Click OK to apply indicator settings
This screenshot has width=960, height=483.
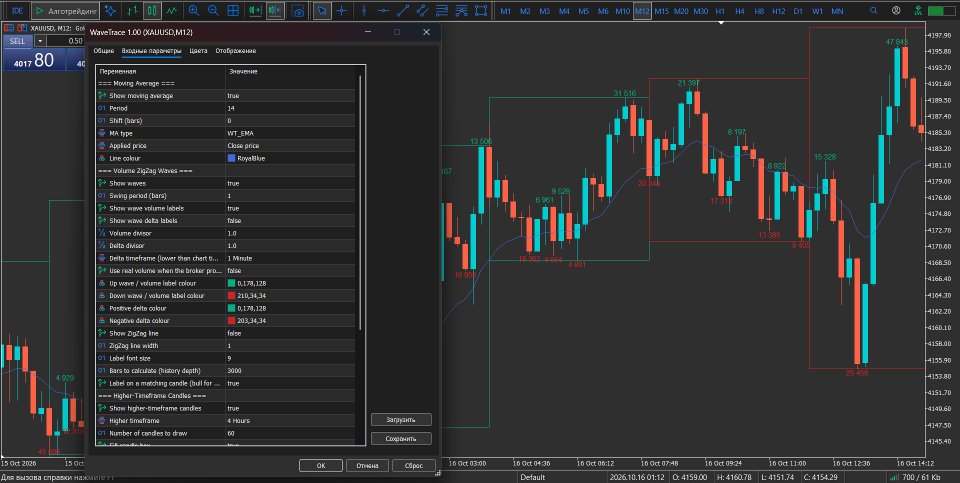click(x=321, y=466)
